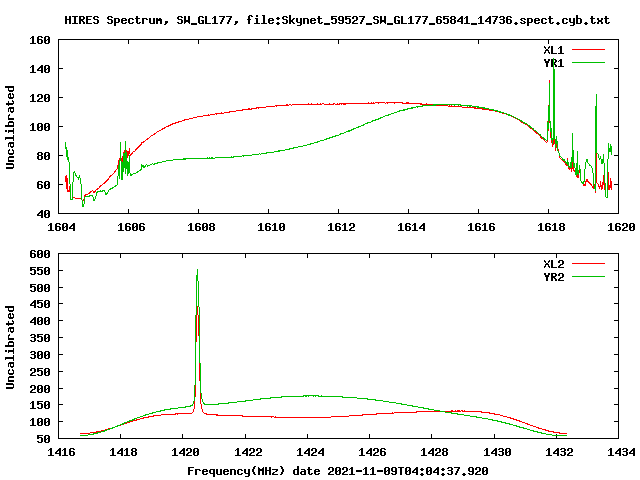
Task: Click the 400 tick label on the bottom y-axis
Action: pos(40,321)
